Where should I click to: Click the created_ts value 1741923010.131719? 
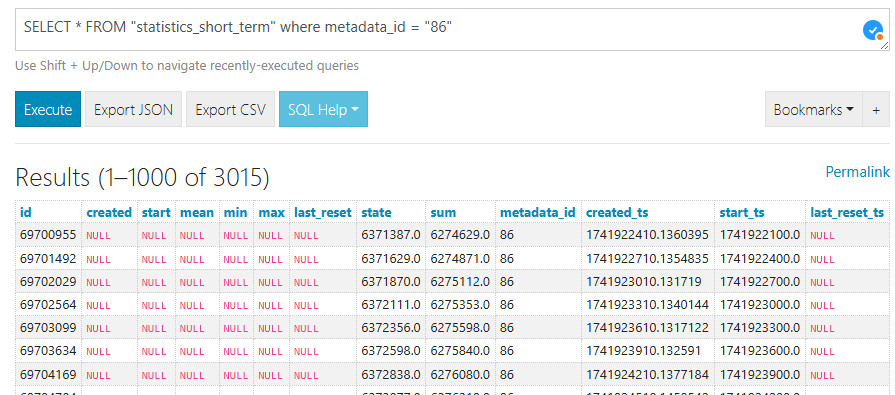coord(644,282)
